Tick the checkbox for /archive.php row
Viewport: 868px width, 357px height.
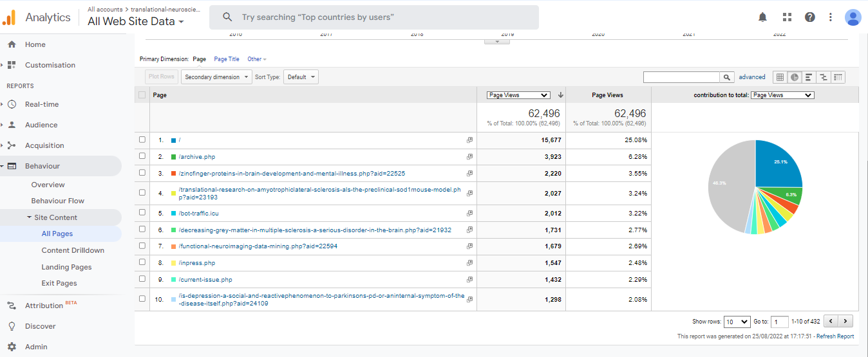(x=142, y=156)
